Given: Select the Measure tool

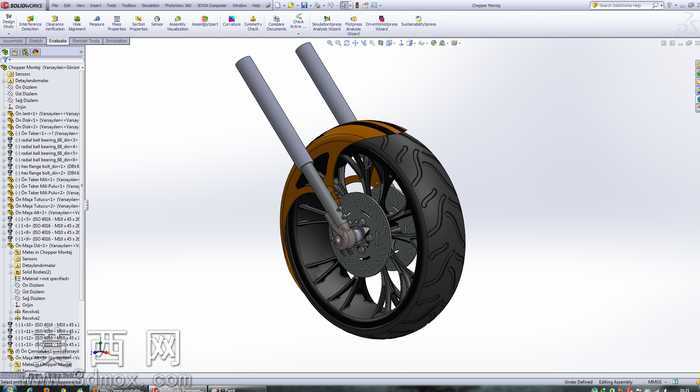Looking at the screenshot, I should (96, 22).
